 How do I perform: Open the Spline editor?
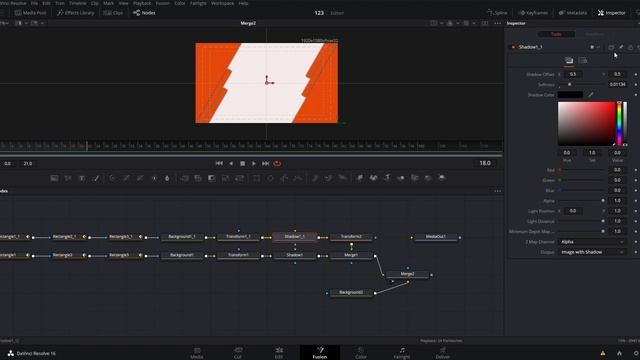click(497, 13)
